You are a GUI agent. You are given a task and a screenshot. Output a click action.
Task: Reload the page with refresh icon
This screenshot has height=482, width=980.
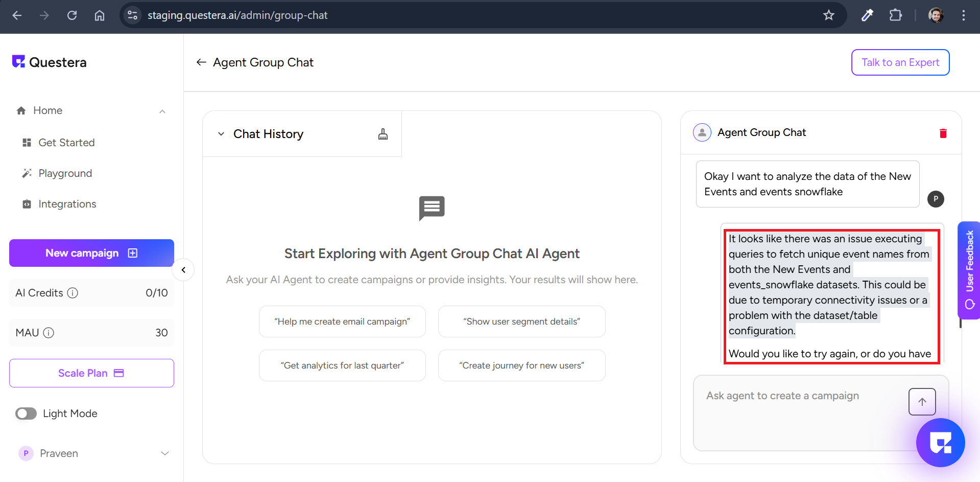coord(72,15)
